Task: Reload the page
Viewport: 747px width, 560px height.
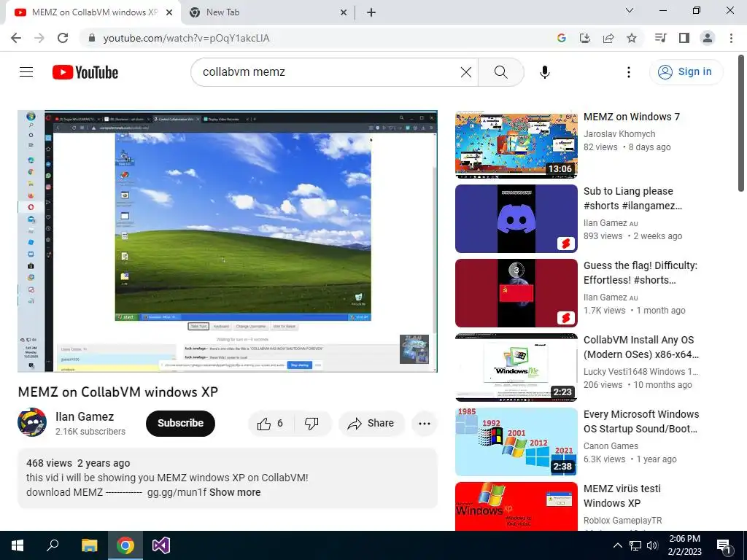Action: (63, 38)
